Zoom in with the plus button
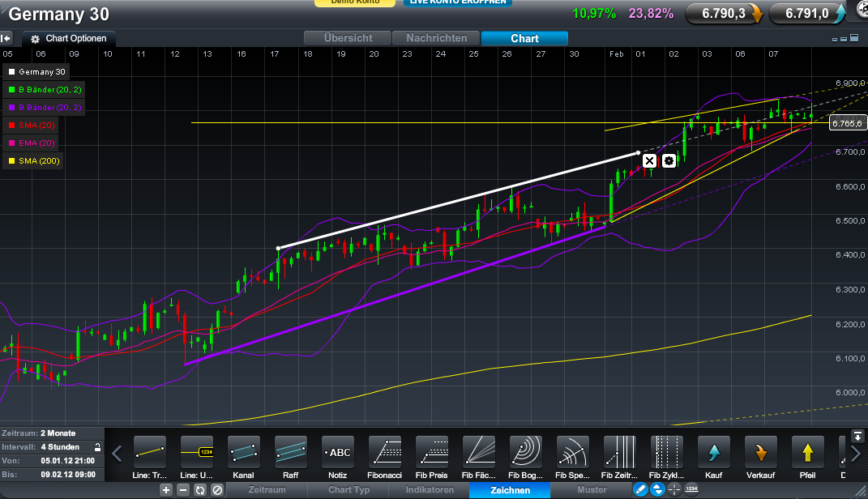The width and height of the screenshot is (868, 499). pyautogui.click(x=166, y=490)
